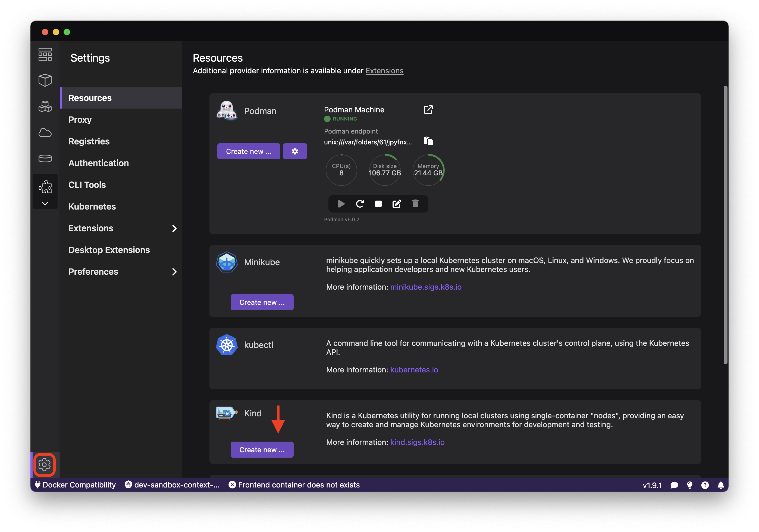Click Podman Create new button
759x532 pixels.
pos(249,151)
